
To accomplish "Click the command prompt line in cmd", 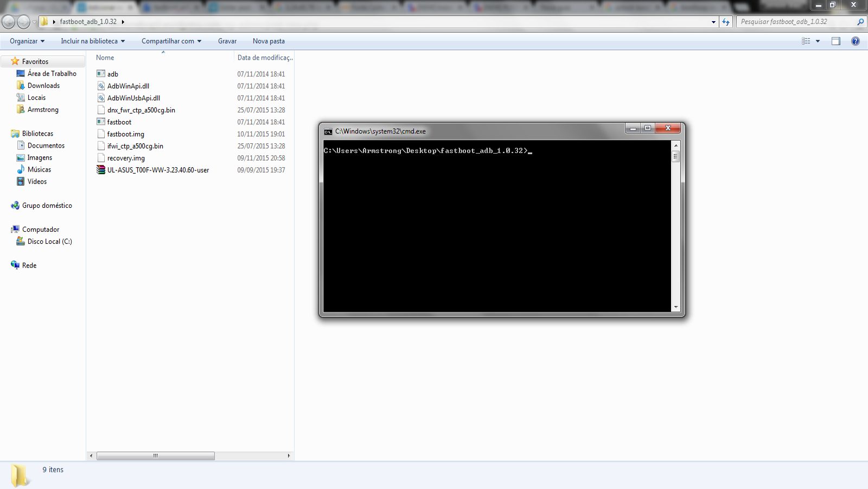I will (427, 151).
